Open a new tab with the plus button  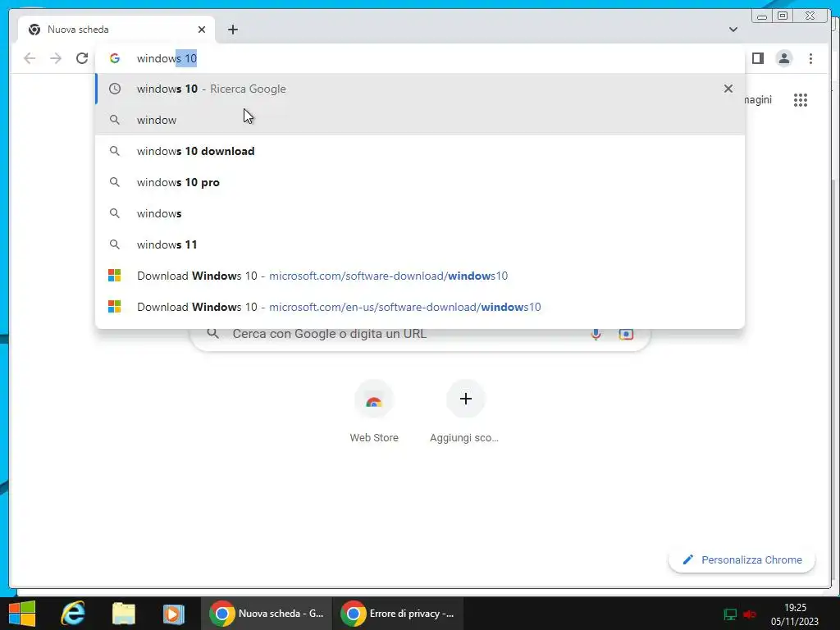click(x=232, y=30)
